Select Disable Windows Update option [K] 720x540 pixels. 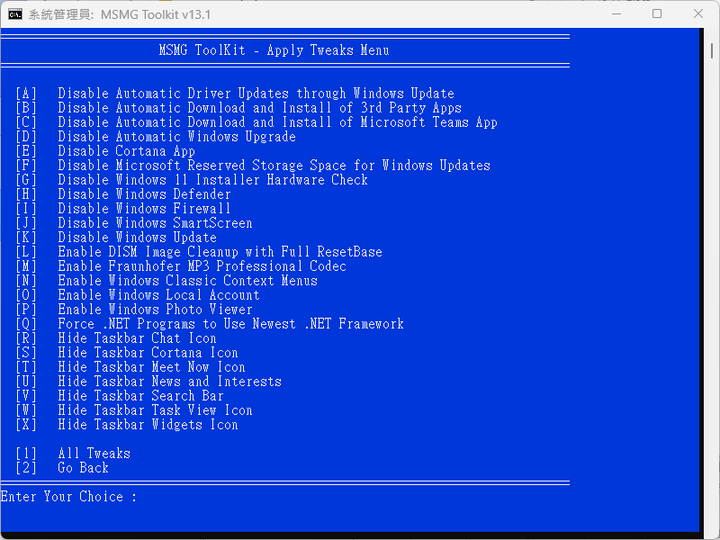coord(116,237)
